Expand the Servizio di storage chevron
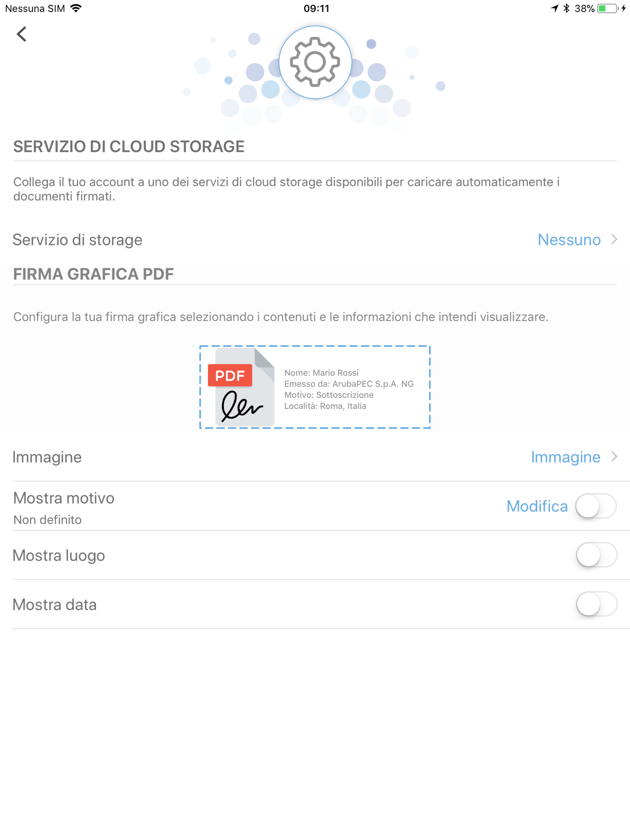The width and height of the screenshot is (630, 840). point(614,239)
